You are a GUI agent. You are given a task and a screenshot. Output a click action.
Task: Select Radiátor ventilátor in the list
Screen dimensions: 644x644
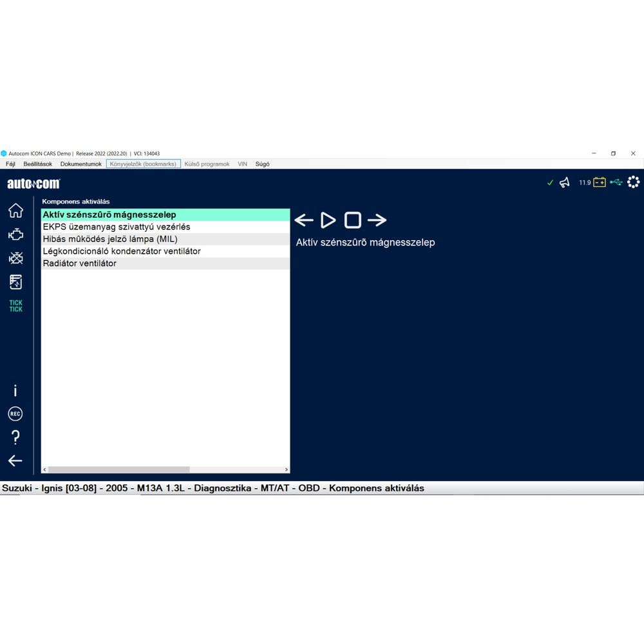80,263
